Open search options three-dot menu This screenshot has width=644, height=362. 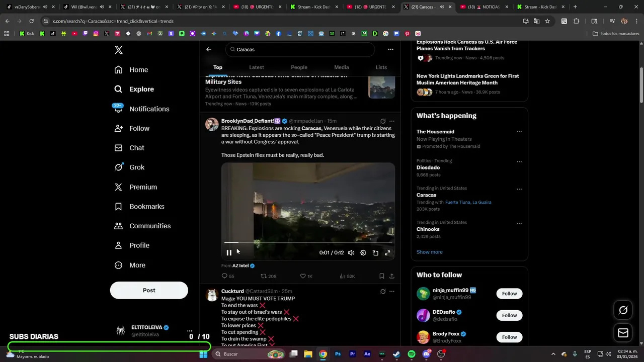click(x=390, y=49)
